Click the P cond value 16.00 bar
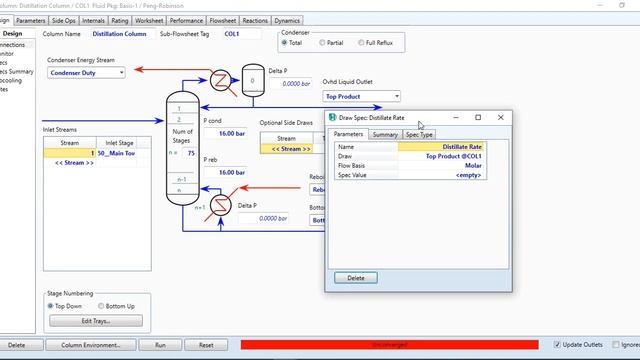The image size is (640, 360). 225,133
